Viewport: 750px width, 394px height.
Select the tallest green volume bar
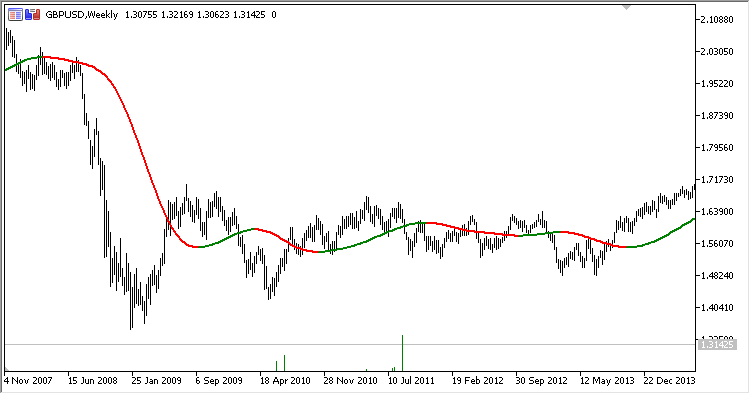pyautogui.click(x=402, y=353)
